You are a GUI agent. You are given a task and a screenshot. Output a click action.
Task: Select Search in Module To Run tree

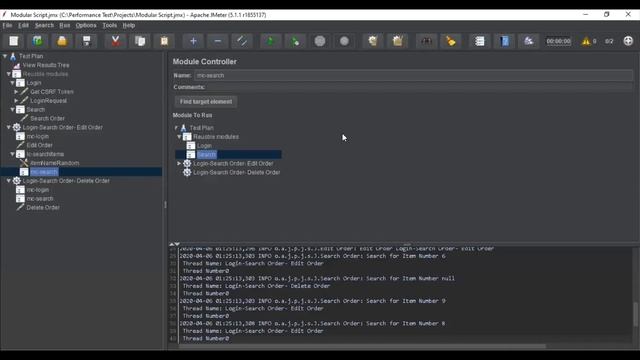pos(207,155)
